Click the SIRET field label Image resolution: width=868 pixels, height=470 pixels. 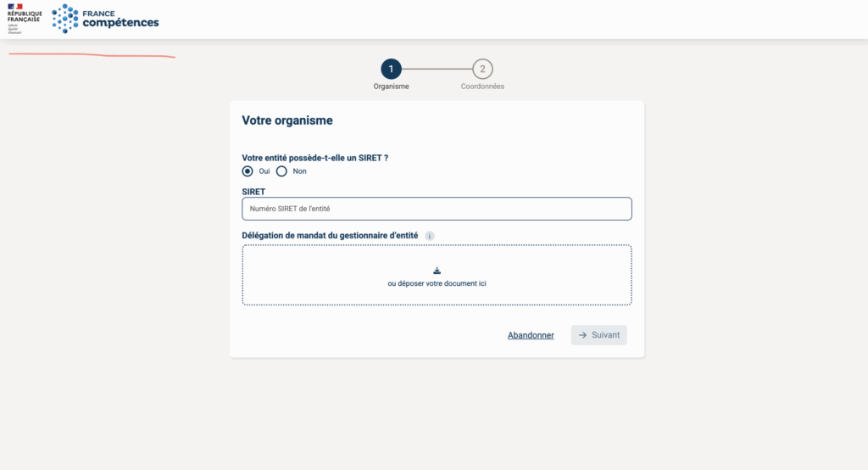pos(253,192)
